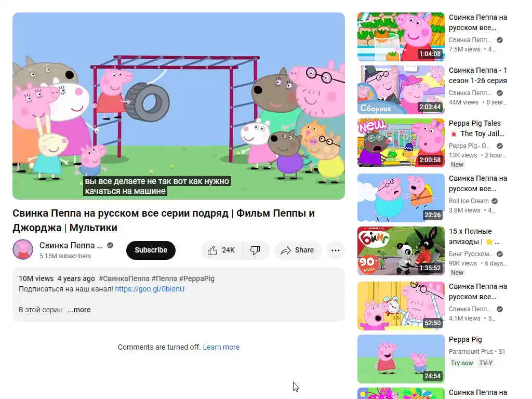532x399 pixels.
Task: Open the Свинка Пеппа channel avatar
Action: [23, 249]
